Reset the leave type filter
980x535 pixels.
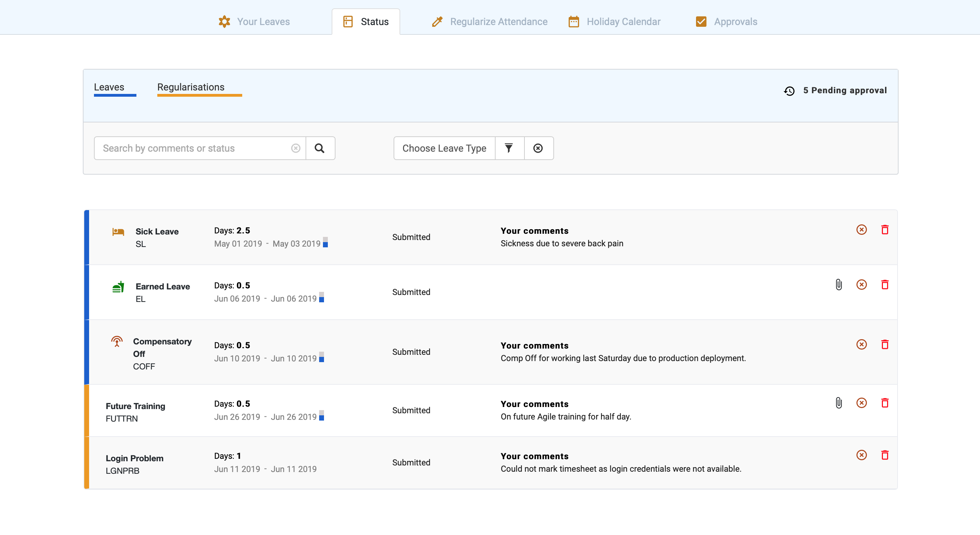(538, 148)
